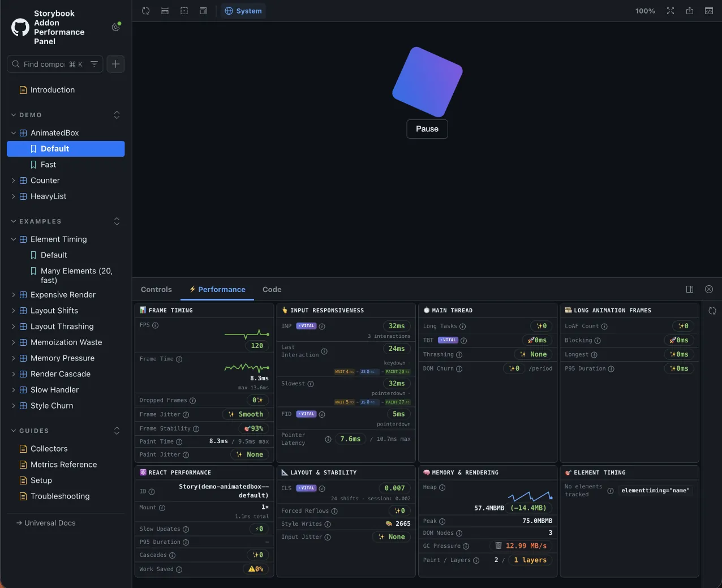The image size is (722, 588).
Task: Open the System theme dropdown
Action: [243, 11]
